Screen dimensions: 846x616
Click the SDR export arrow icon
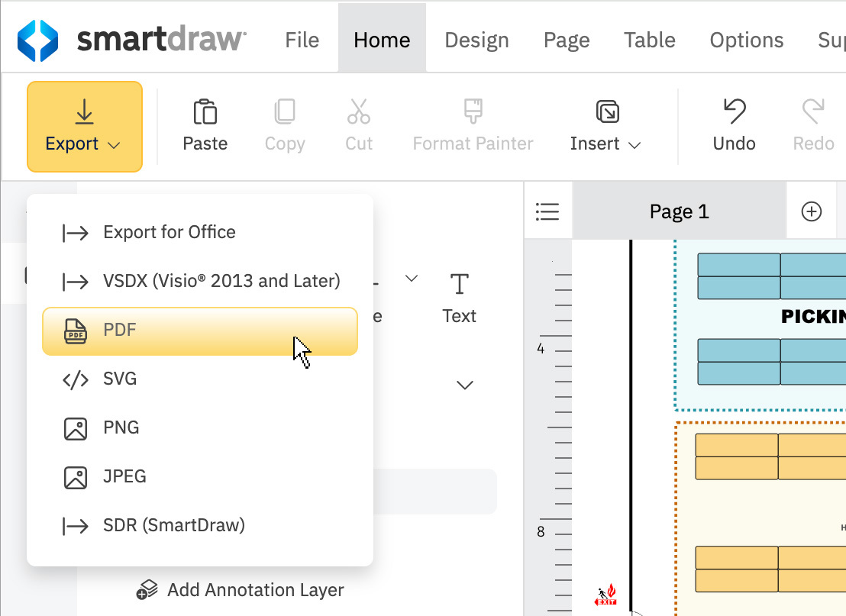coord(76,526)
